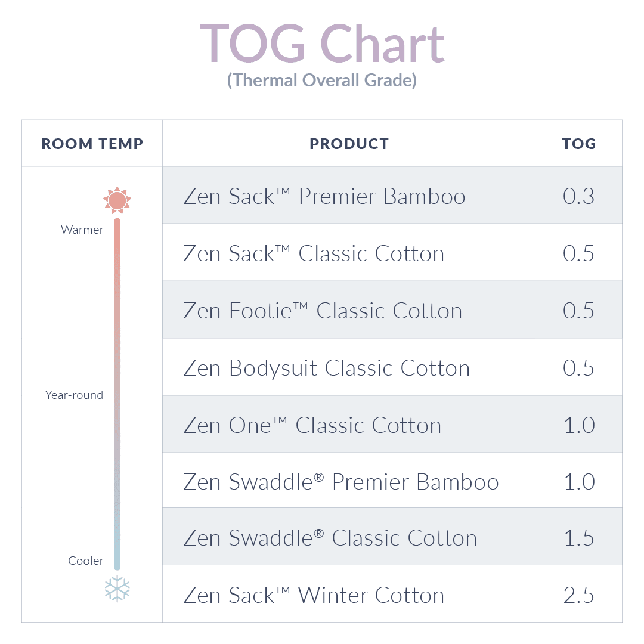Select the Year-round label

click(x=74, y=395)
